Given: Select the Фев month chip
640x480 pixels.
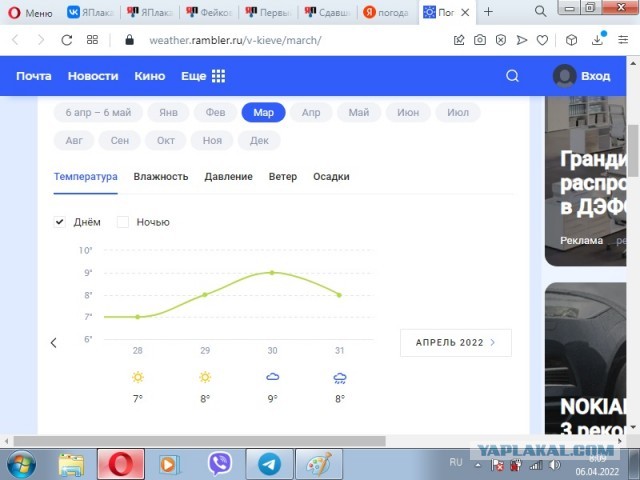Looking at the screenshot, I should [215, 112].
